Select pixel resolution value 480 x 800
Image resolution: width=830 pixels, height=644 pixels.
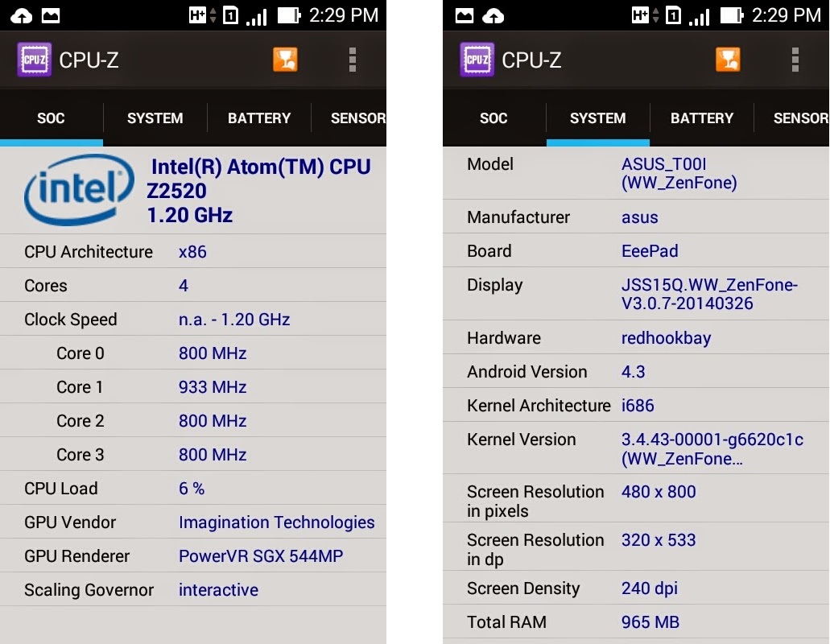(x=659, y=492)
